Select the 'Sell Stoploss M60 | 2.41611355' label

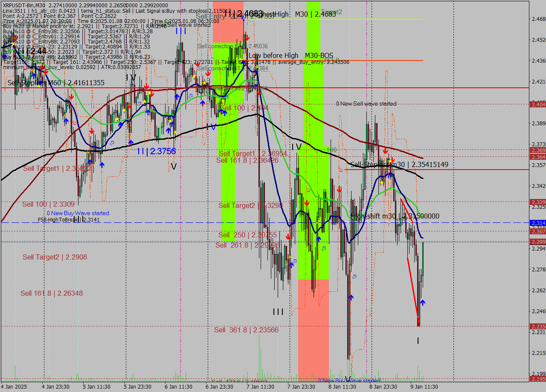pos(56,83)
